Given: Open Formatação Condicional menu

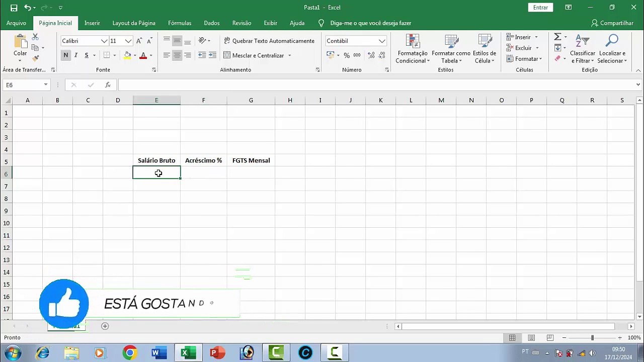Looking at the screenshot, I should click(412, 49).
